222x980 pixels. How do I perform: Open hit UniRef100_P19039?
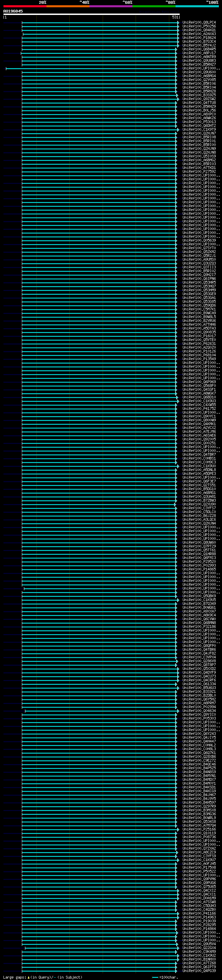pos(199,921)
